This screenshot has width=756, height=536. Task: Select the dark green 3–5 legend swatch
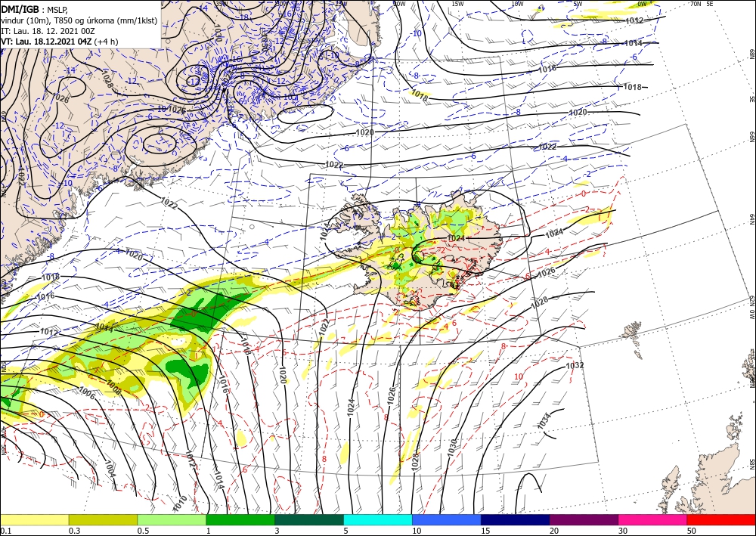tap(309, 519)
